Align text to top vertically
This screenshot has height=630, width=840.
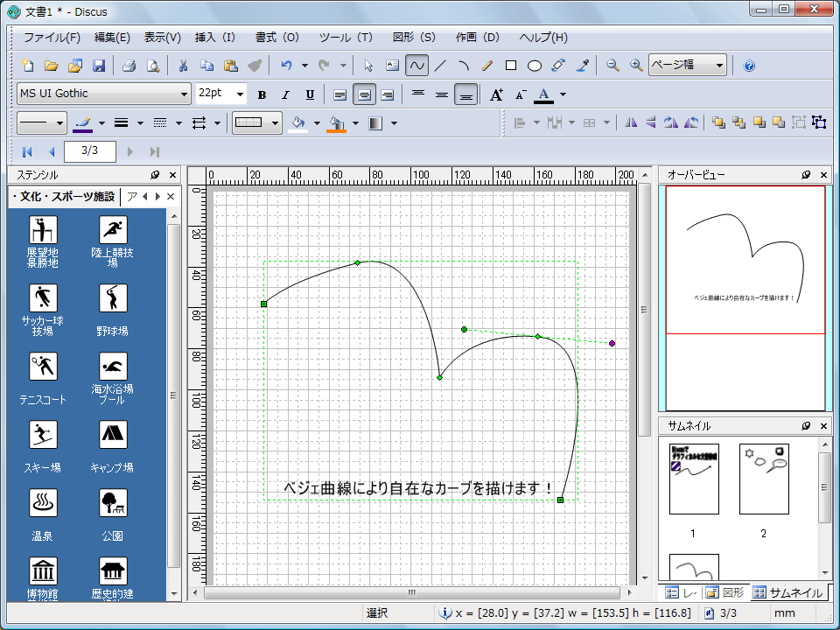418,94
